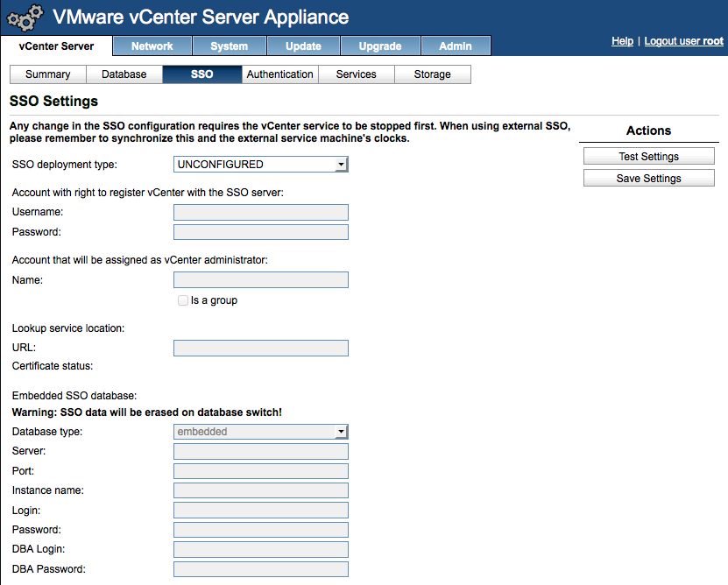Open the Admin tab
Image resolution: width=728 pixels, height=585 pixels.
pos(456,46)
